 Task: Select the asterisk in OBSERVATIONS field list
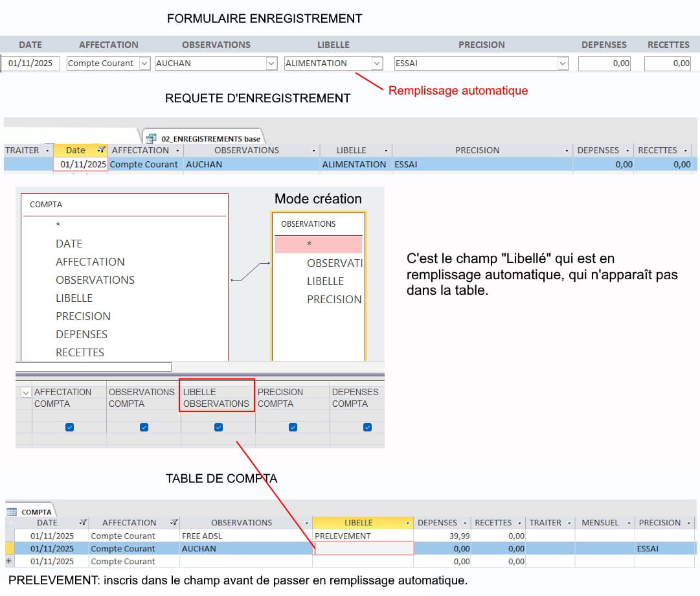[310, 244]
